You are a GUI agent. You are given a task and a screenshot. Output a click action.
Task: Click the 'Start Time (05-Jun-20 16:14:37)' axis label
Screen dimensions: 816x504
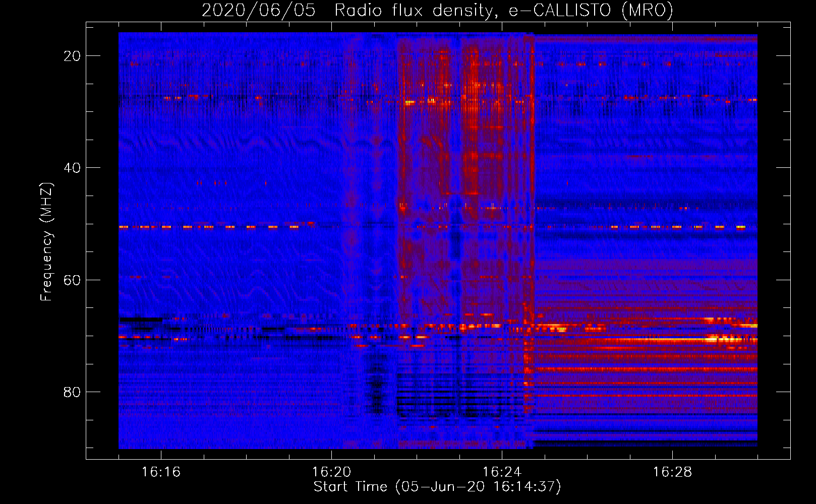click(437, 487)
